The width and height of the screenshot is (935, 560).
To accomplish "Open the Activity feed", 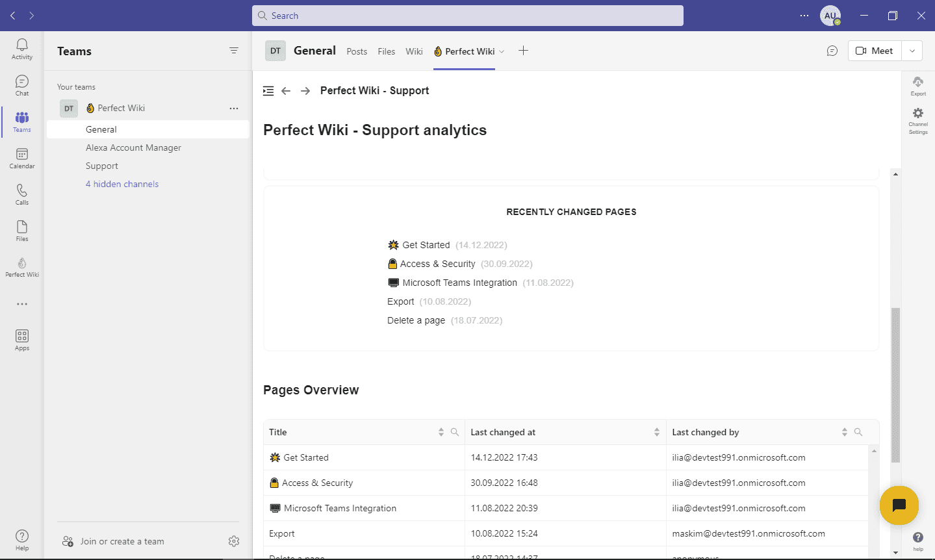I will pyautogui.click(x=22, y=49).
